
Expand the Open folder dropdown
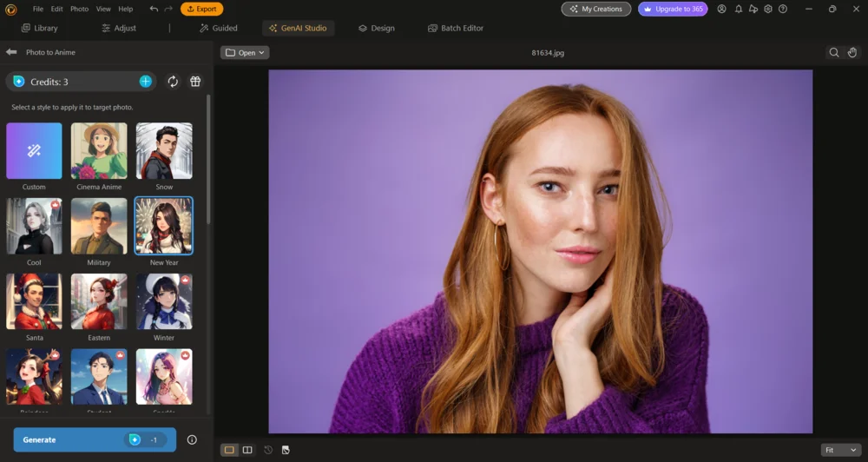[245, 52]
